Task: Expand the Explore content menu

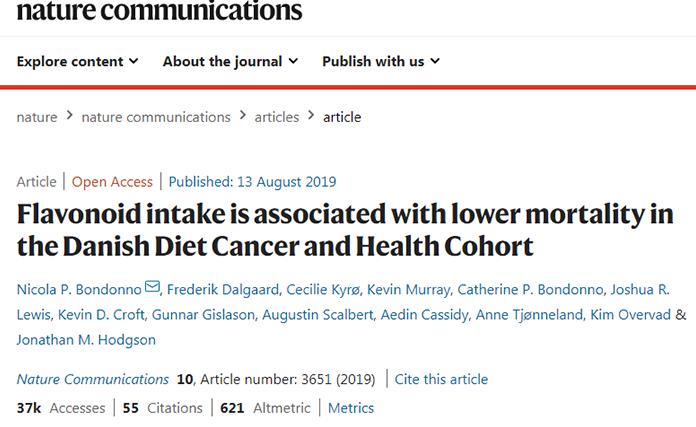Action: point(77,61)
